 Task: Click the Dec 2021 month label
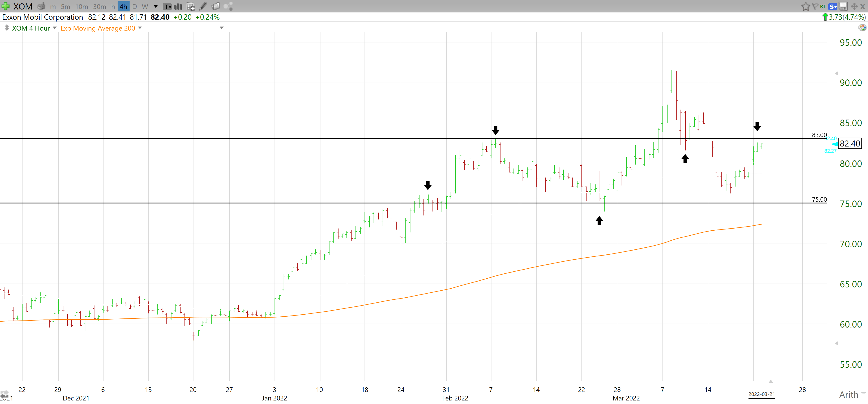click(76, 398)
